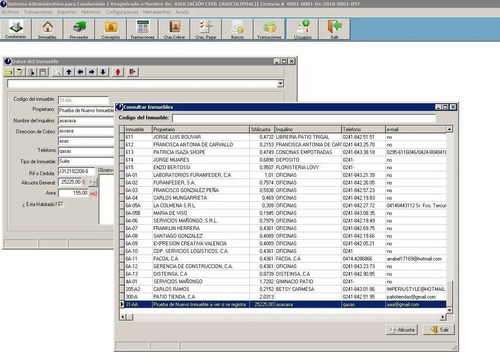Go to previous record with left arrow
Viewport: 500px width, 360px height.
[x=80, y=72]
